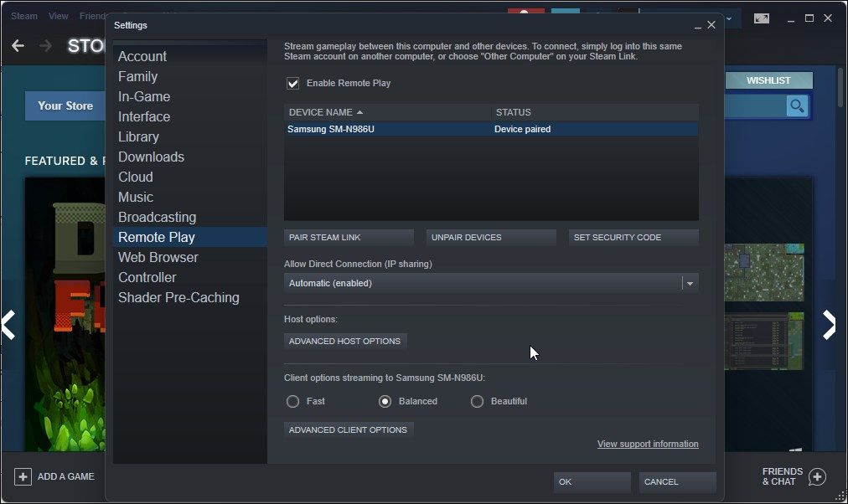
Task: Click the plus icon next to ADD A GAME
Action: 22,476
